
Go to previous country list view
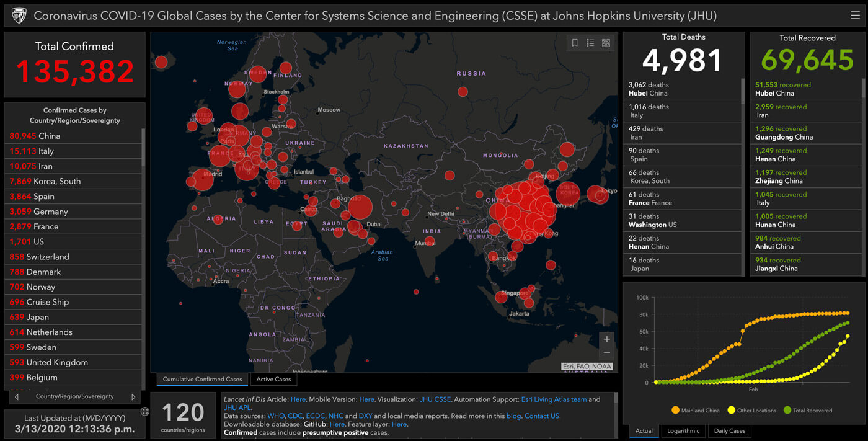(17, 396)
